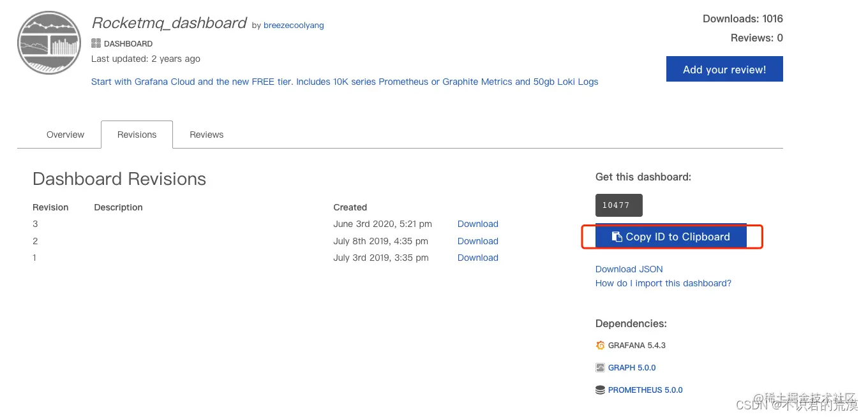Click the Add your review! button
The width and height of the screenshot is (868, 417).
[724, 69]
